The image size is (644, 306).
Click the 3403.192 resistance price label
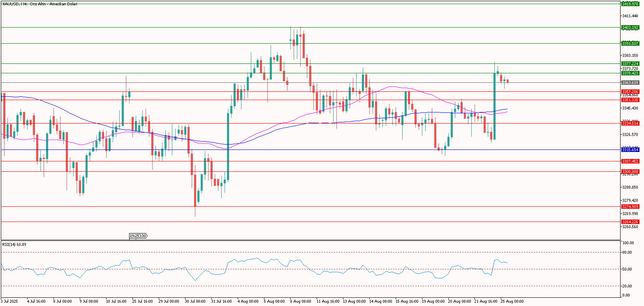[630, 28]
